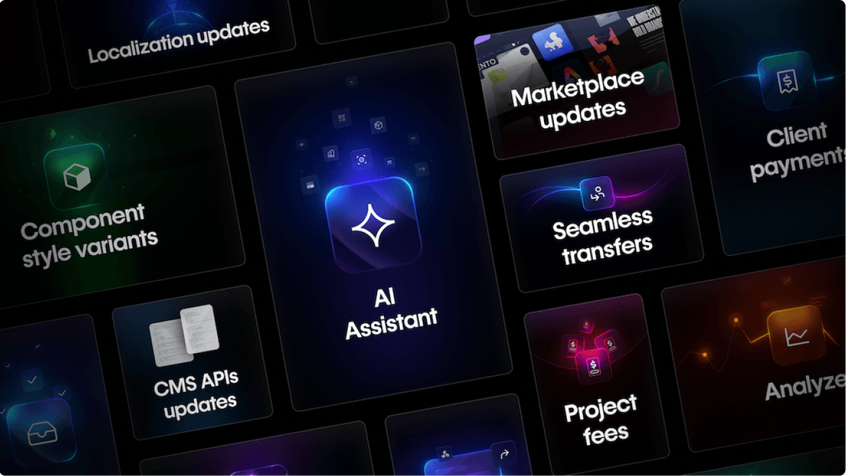
Task: Click the Component style variants cube icon
Action: tap(77, 176)
